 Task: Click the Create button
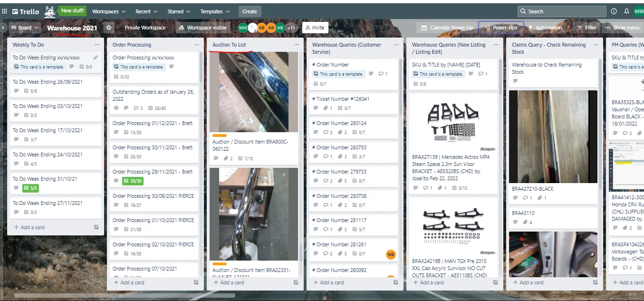click(250, 11)
